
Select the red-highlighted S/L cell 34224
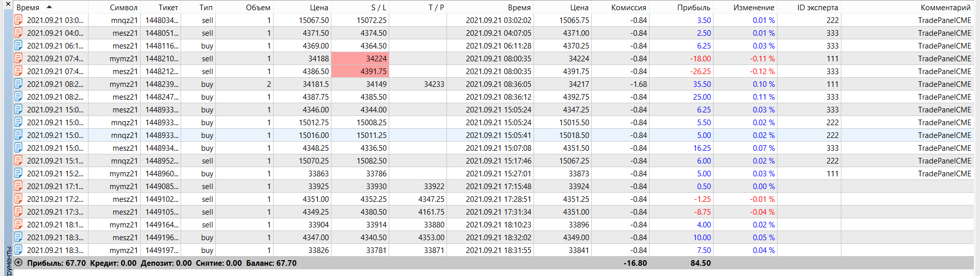tap(360, 58)
